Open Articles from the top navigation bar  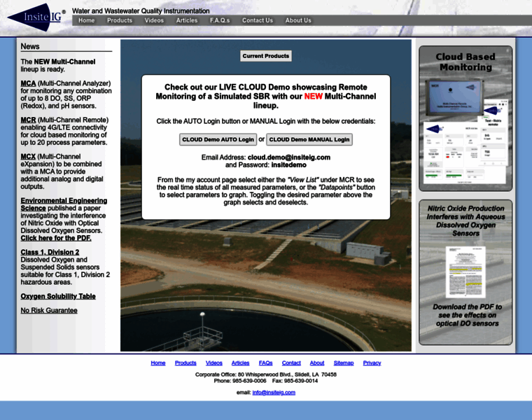coord(187,20)
